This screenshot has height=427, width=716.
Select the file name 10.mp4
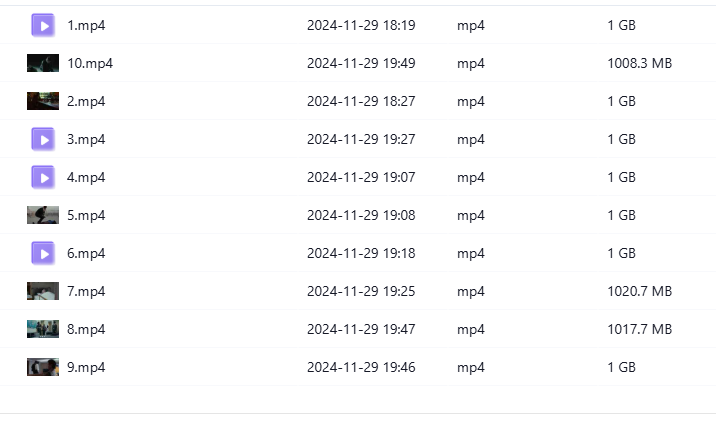90,63
